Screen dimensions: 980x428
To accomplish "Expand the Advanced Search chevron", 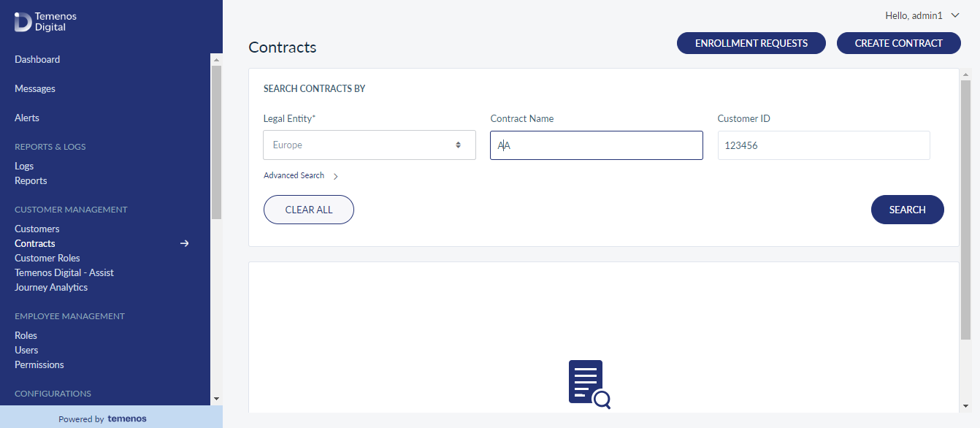I will [x=335, y=176].
